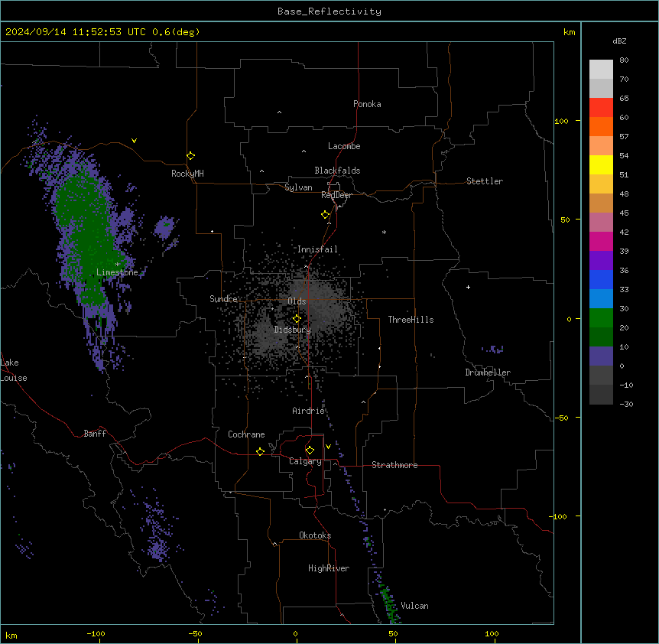659x644 pixels.
Task: Click the white plus marker north of Drumheller
Action: (468, 287)
